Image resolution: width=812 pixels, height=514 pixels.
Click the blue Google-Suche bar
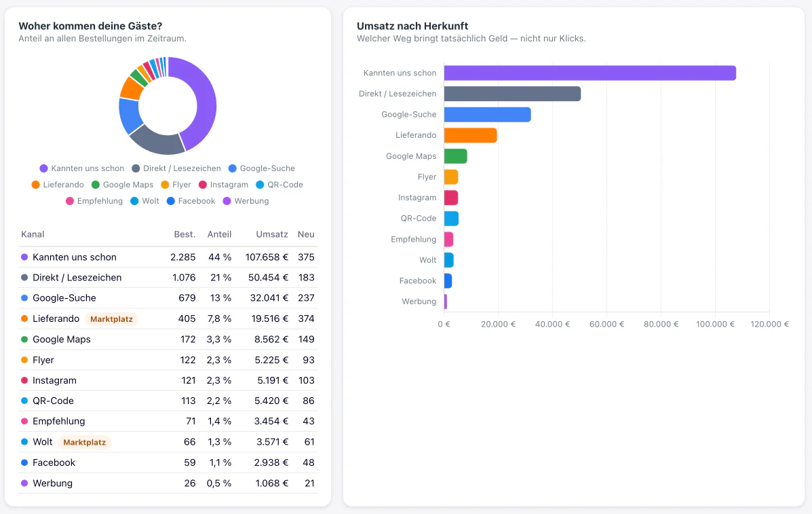[x=487, y=115]
